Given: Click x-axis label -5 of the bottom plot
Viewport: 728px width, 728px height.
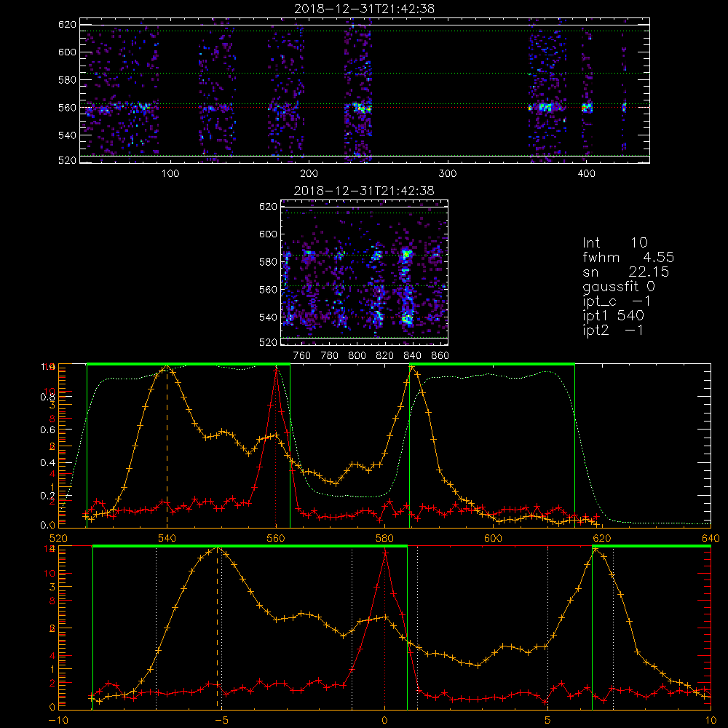Looking at the screenshot, I should [x=221, y=720].
